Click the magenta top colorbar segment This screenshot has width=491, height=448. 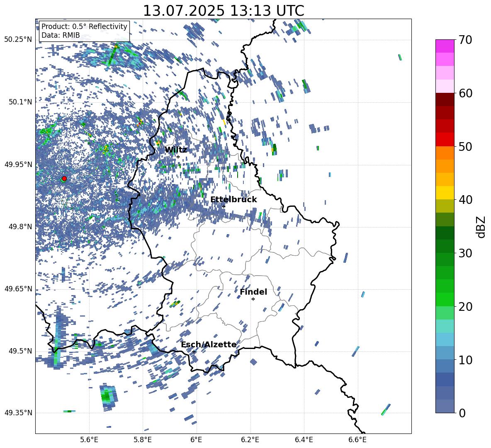445,46
